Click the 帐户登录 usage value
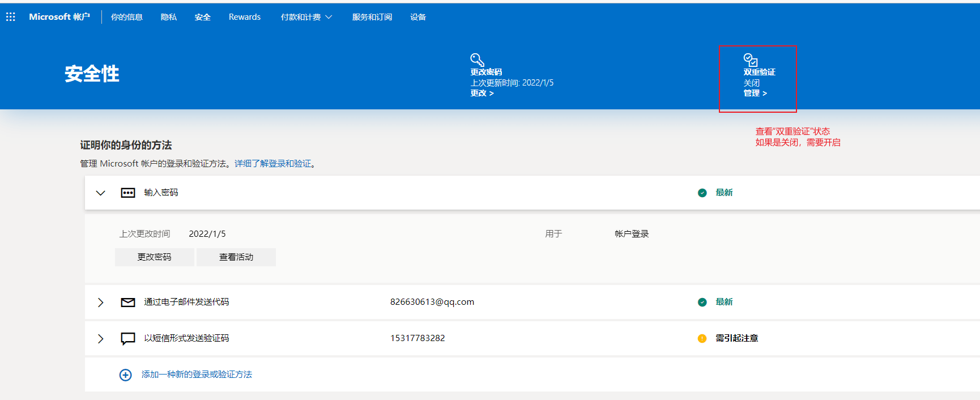The image size is (980, 400). 632,234
